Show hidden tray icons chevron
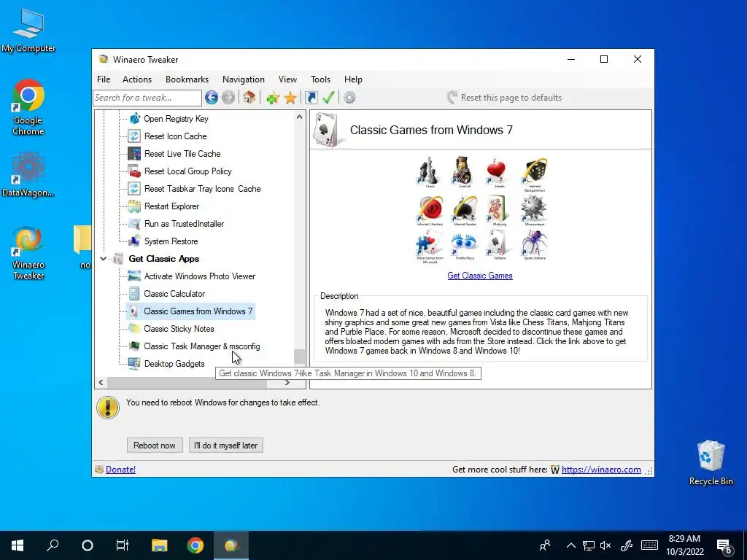 point(570,545)
